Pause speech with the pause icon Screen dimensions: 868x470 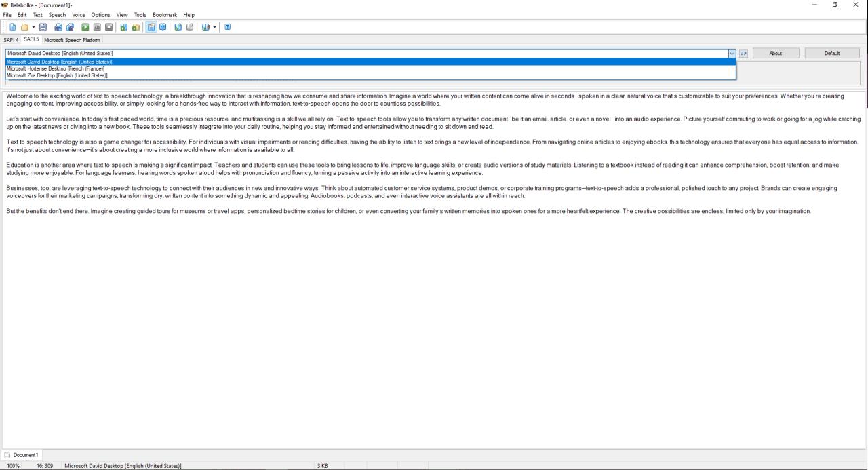tap(97, 27)
